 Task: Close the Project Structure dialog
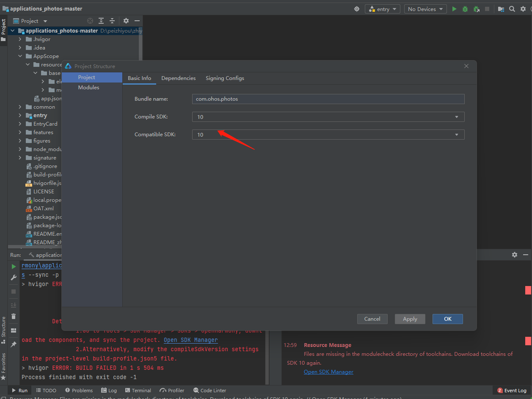466,66
